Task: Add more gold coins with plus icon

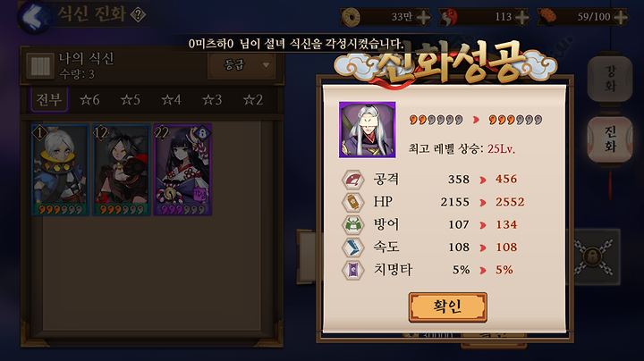Action: (x=423, y=17)
